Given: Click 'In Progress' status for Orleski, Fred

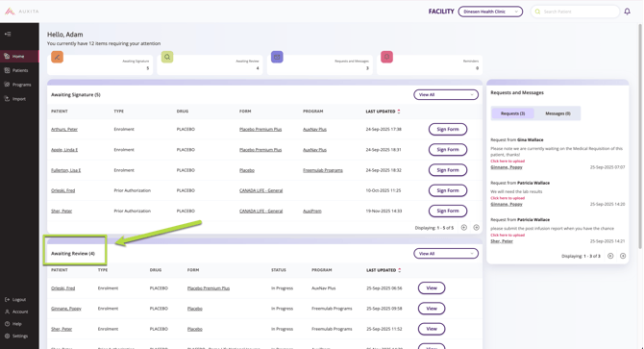Looking at the screenshot, I should pos(283,288).
